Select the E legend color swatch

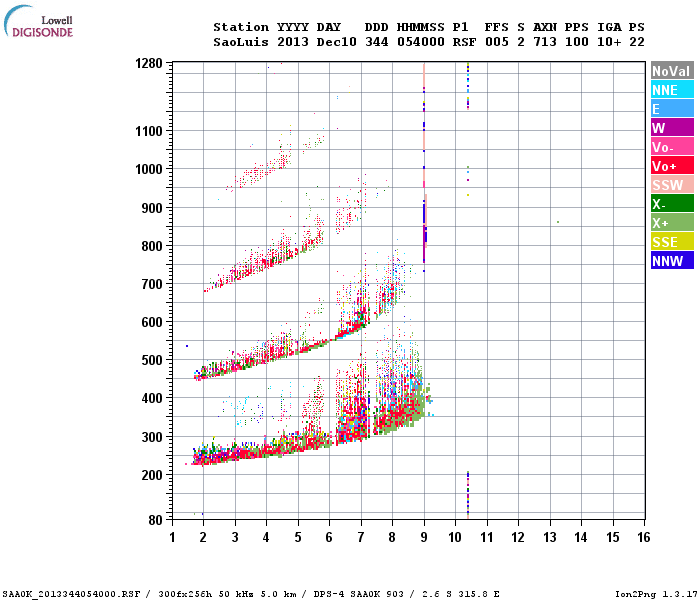pos(672,109)
